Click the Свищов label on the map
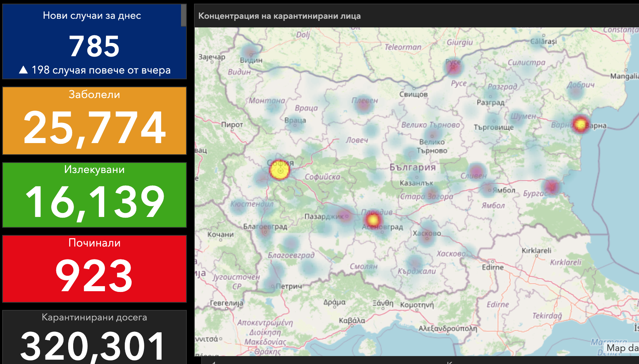This screenshot has width=639, height=364. 413,94
